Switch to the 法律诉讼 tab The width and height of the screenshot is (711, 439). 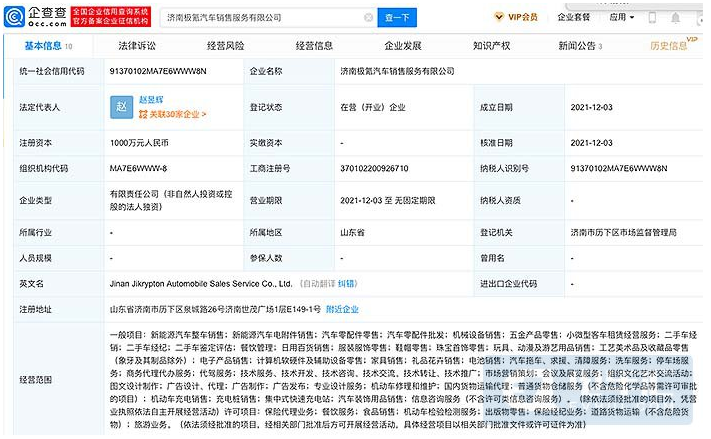137,46
